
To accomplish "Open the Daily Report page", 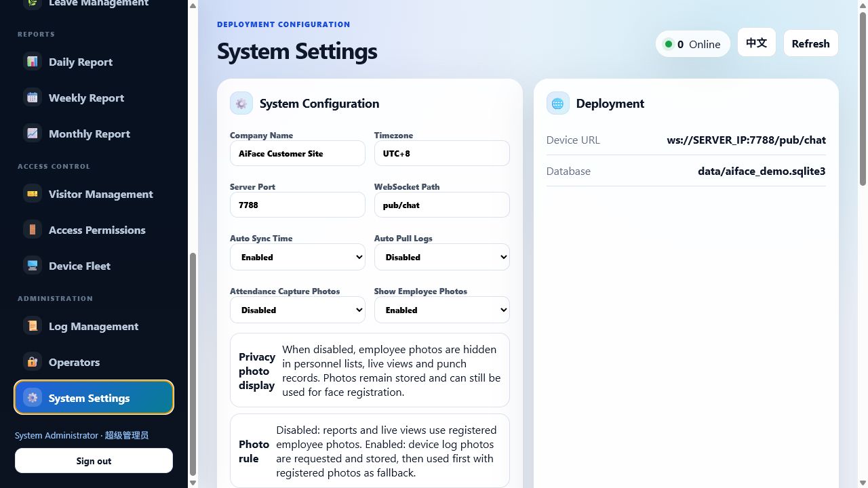I will pyautogui.click(x=94, y=62).
